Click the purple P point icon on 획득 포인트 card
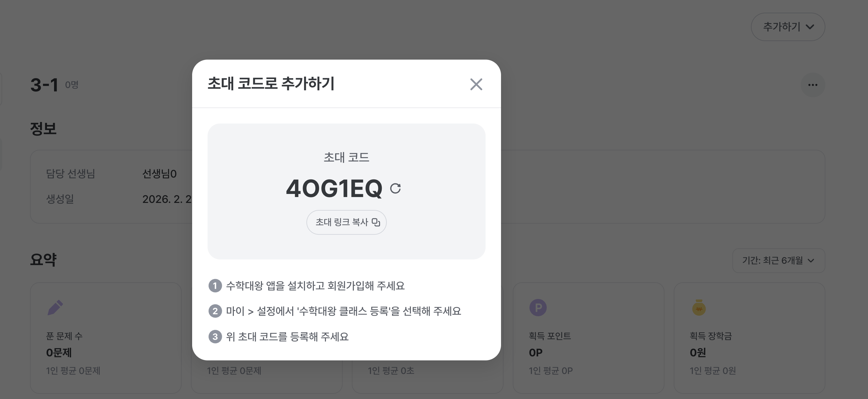 pyautogui.click(x=538, y=308)
